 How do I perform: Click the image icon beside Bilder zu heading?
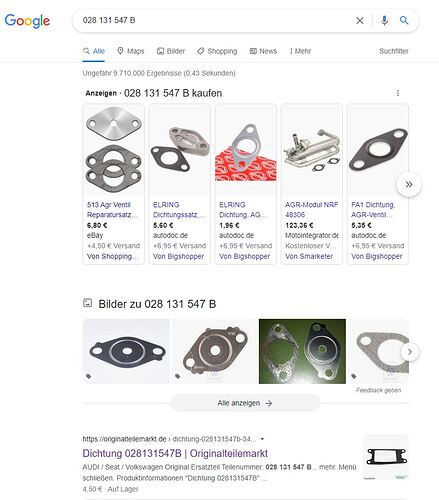(x=87, y=303)
